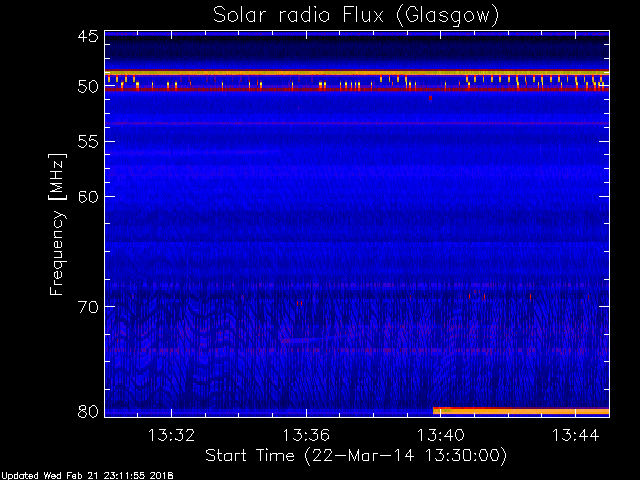
Task: Click the orange bar at 80 MHz bottom right
Action: 520,410
